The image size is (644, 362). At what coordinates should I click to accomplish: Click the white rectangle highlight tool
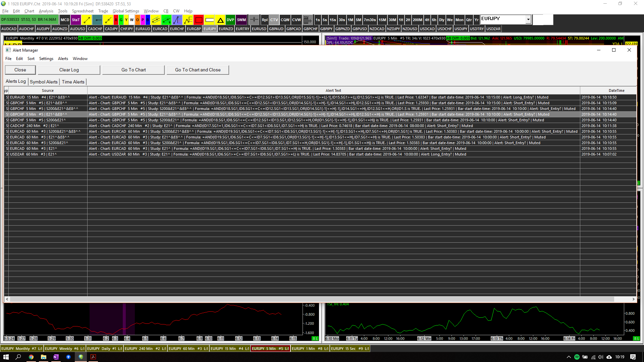[210, 20]
